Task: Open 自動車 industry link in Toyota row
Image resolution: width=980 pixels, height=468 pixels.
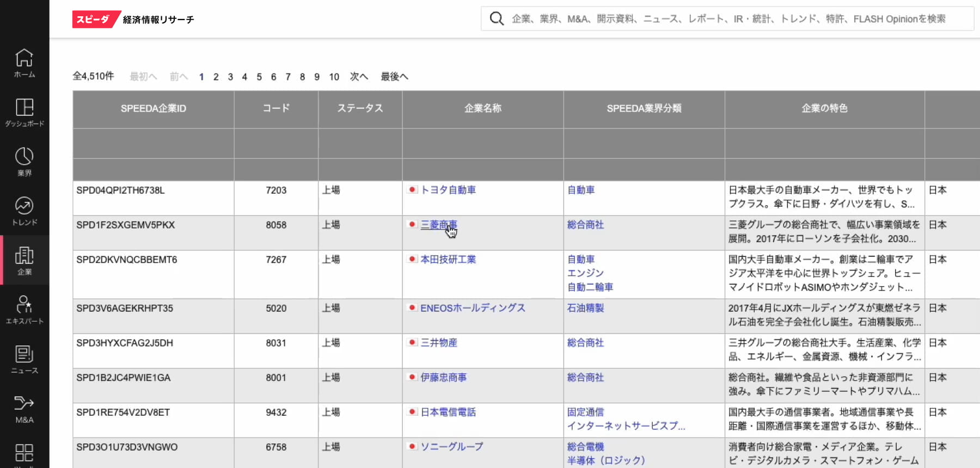Action: click(581, 190)
